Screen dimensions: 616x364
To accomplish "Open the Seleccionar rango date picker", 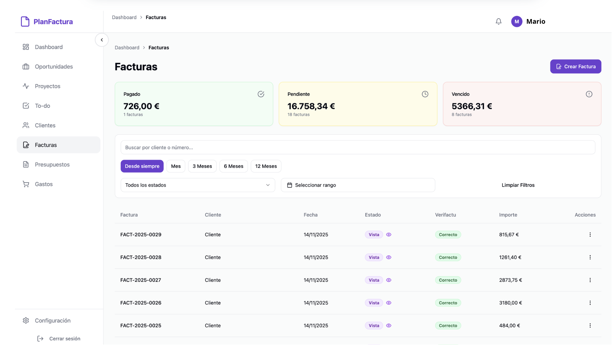I will click(358, 185).
